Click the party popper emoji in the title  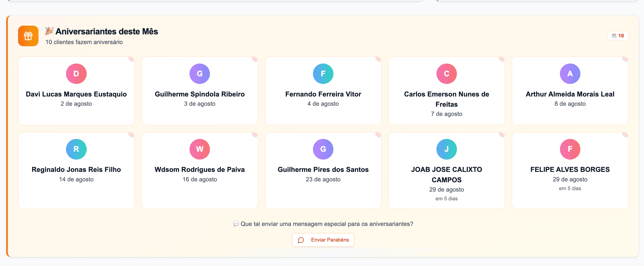pos(49,31)
